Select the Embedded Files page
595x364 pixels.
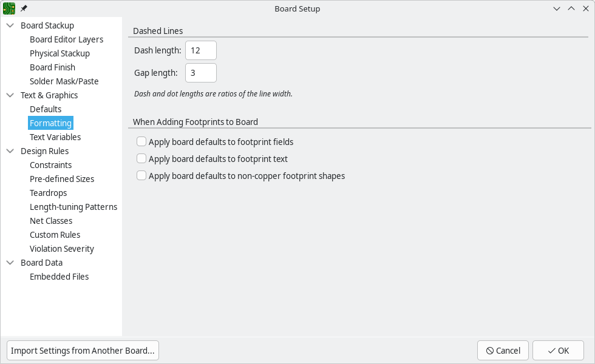click(59, 276)
